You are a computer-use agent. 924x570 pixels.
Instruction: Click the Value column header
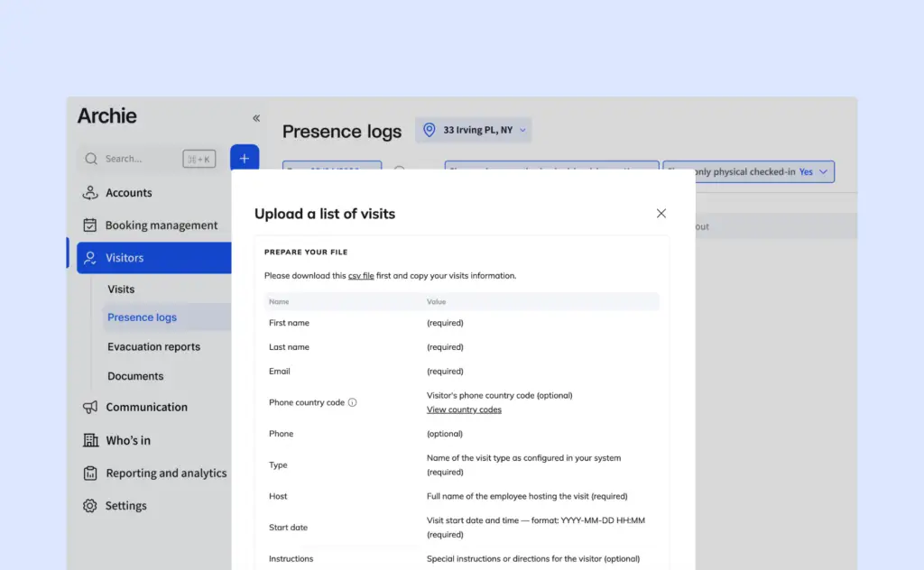[436, 301]
